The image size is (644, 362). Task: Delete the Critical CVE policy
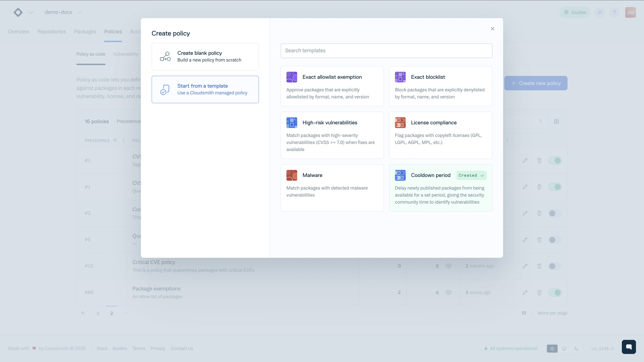pyautogui.click(x=539, y=266)
